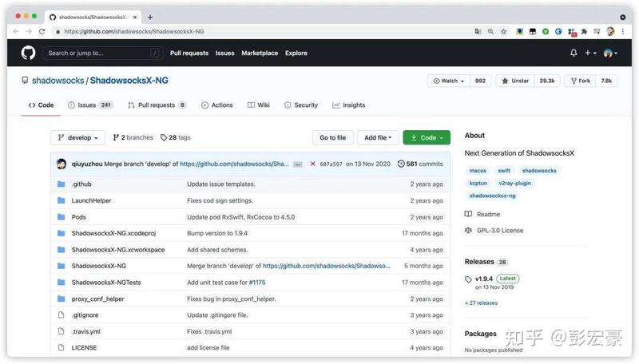Open the v1.9.4 latest release

[x=484, y=279]
